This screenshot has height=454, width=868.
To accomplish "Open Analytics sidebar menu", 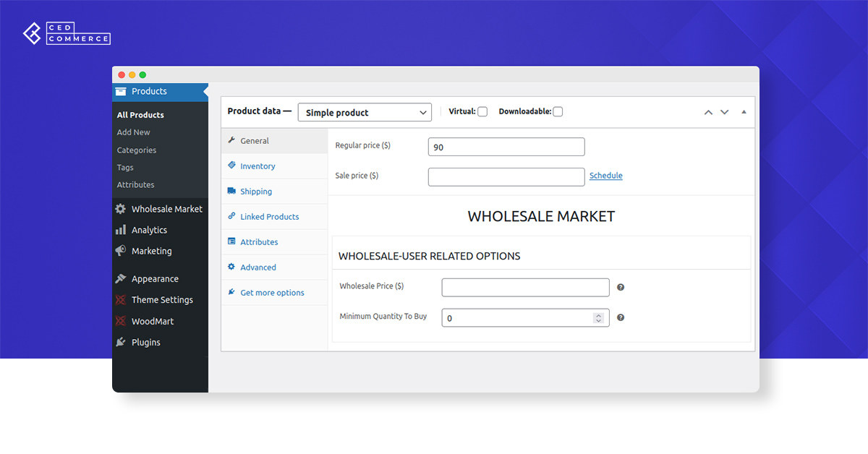I will [160, 230].
